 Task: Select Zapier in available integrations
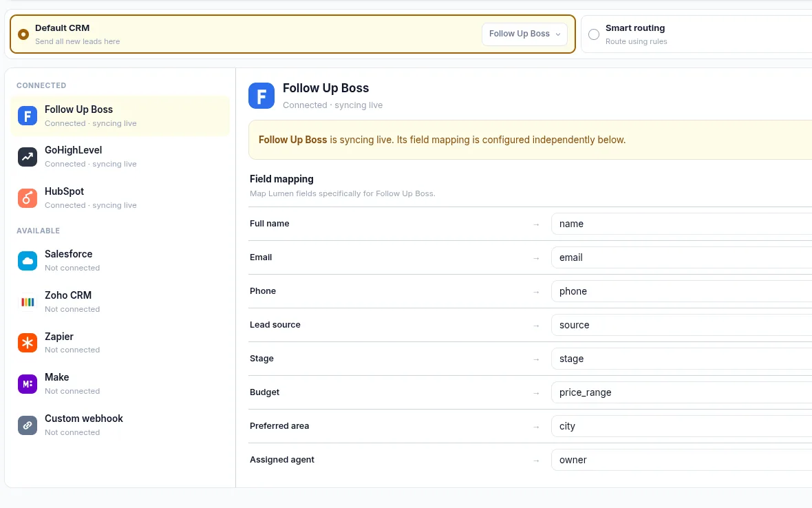pyautogui.click(x=120, y=343)
